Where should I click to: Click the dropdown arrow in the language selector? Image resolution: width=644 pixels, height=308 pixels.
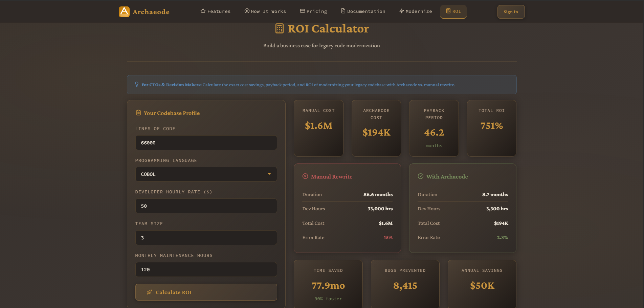coord(269,174)
